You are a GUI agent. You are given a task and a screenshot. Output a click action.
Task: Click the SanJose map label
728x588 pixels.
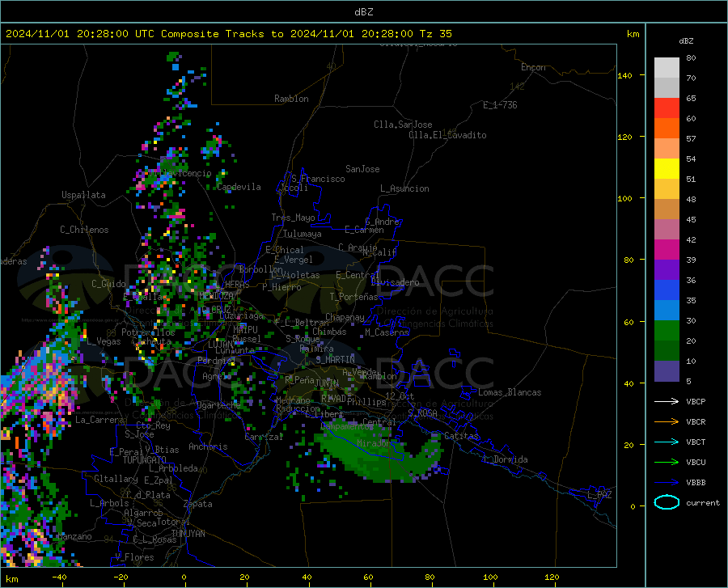(x=362, y=169)
